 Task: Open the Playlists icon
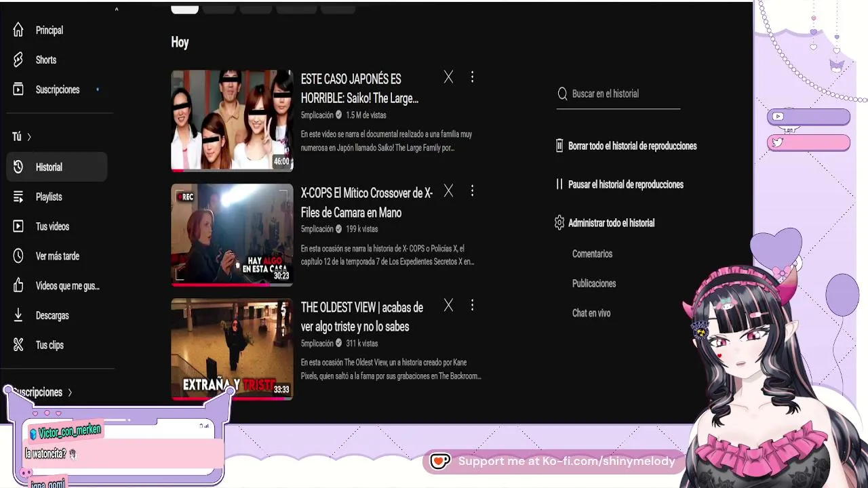(x=18, y=197)
